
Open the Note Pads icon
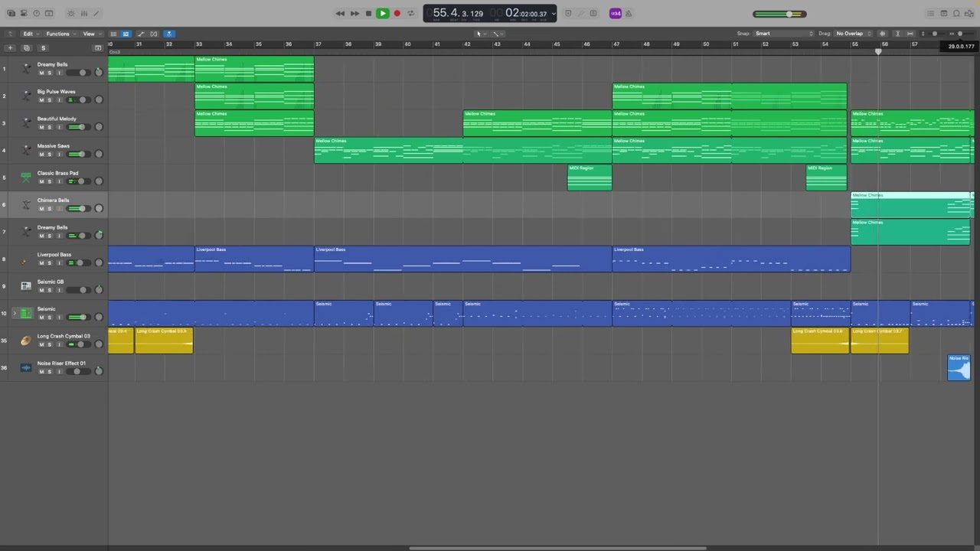[944, 13]
